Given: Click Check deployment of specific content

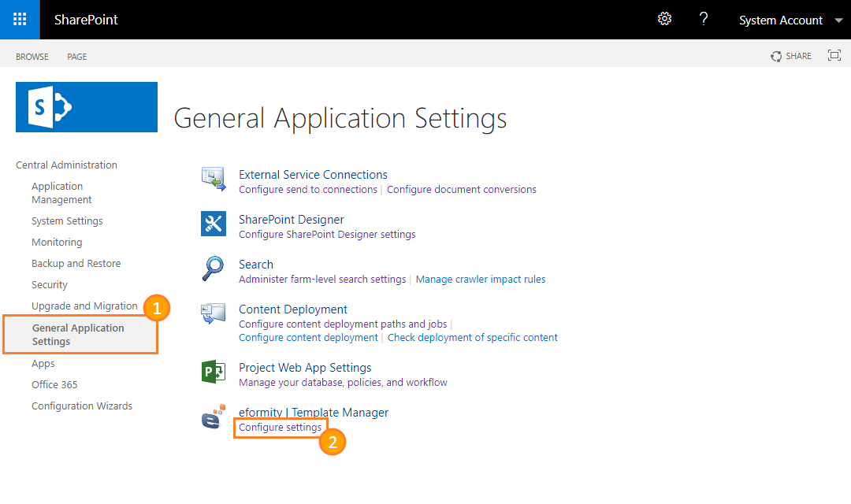Looking at the screenshot, I should click(472, 338).
